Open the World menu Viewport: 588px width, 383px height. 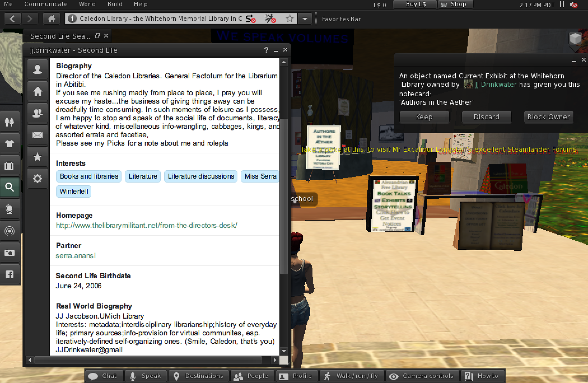[87, 4]
